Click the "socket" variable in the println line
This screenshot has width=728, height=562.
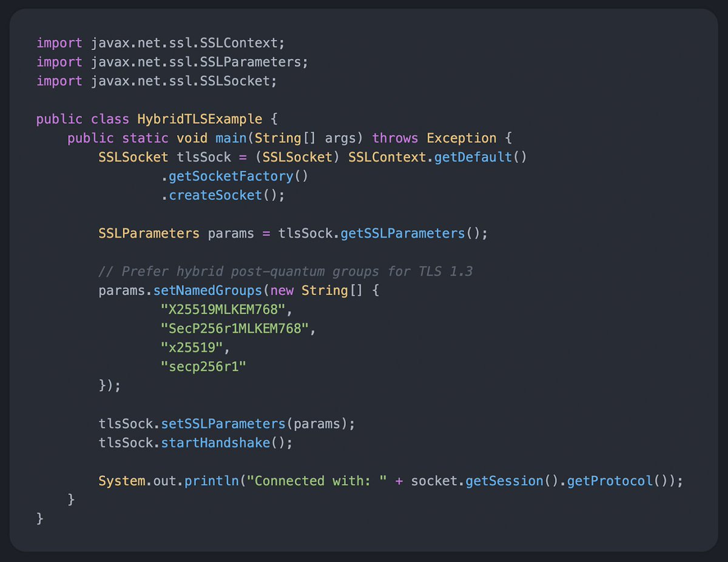point(434,481)
